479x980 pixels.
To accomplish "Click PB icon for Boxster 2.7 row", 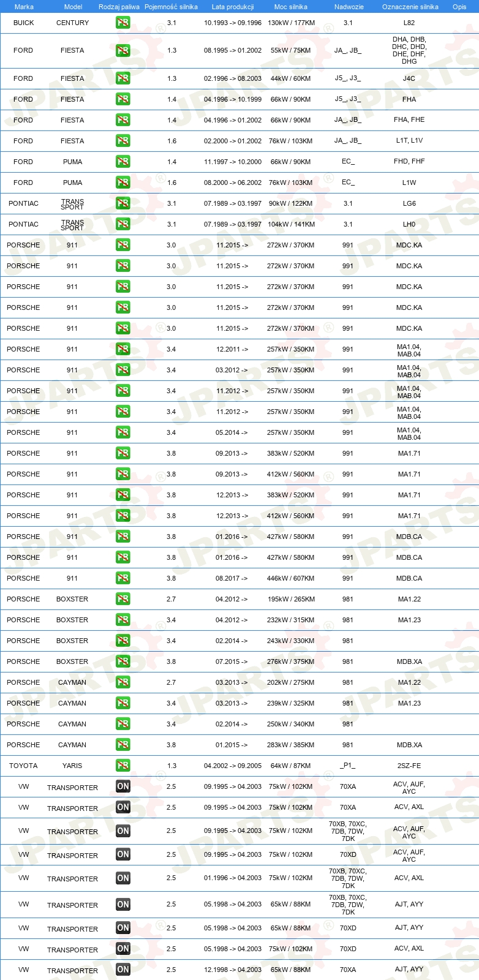I will point(123,599).
